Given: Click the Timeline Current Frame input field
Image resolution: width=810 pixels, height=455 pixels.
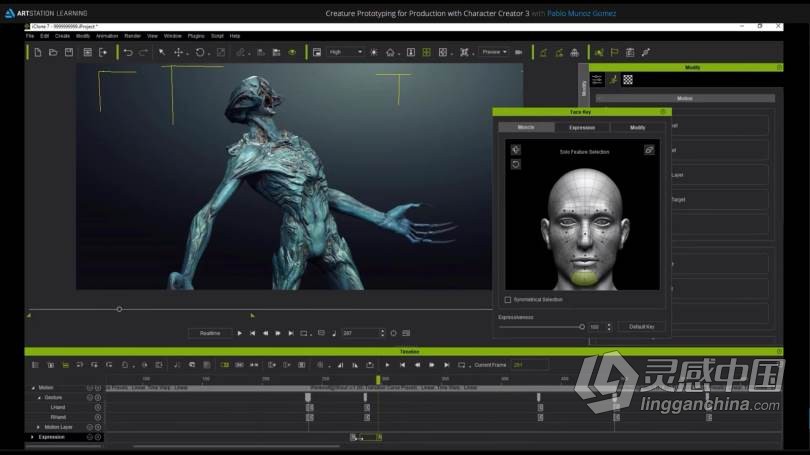Looking at the screenshot, I should (x=529, y=365).
